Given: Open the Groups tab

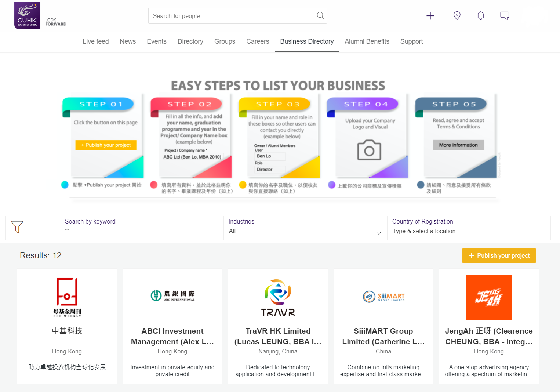Looking at the screenshot, I should [x=225, y=41].
